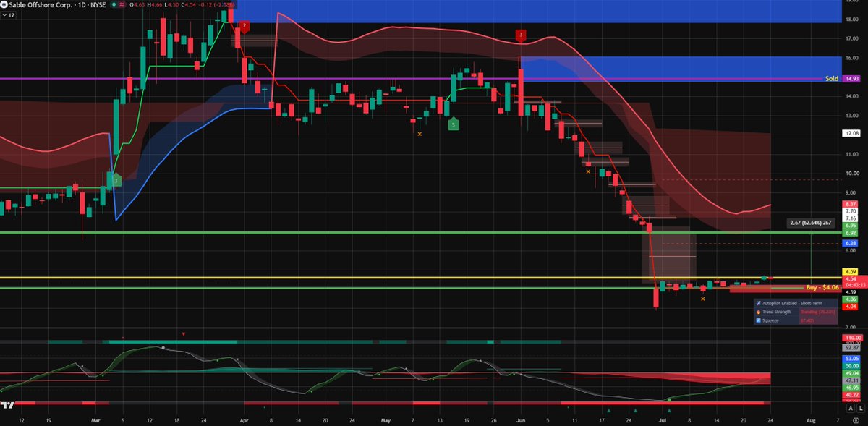The height and width of the screenshot is (426, 868).
Task: Click the green signal marker 3 near mid-May
Action: click(x=453, y=124)
